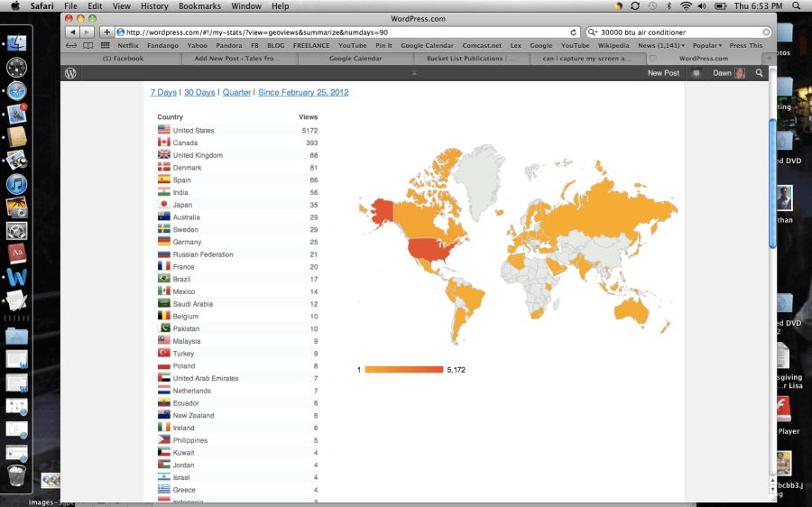
Task: Click the WordPress logo in admin bar
Action: [x=70, y=73]
